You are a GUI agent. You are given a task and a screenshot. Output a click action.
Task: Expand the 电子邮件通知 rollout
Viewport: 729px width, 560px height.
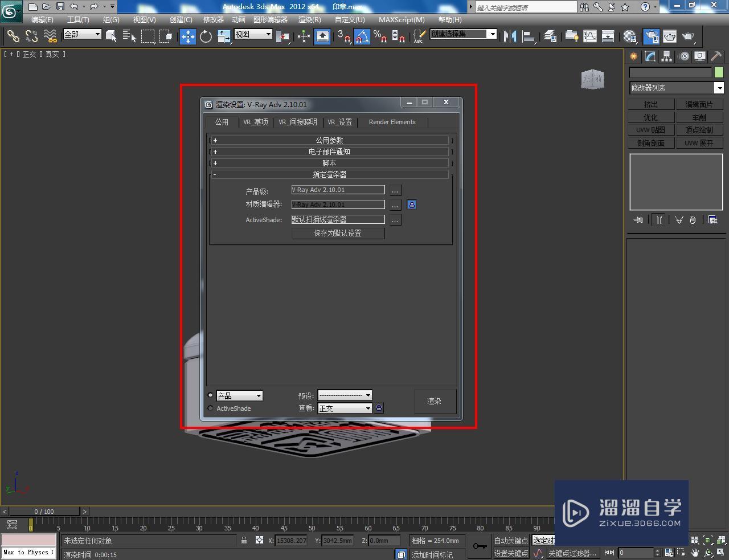(330, 152)
